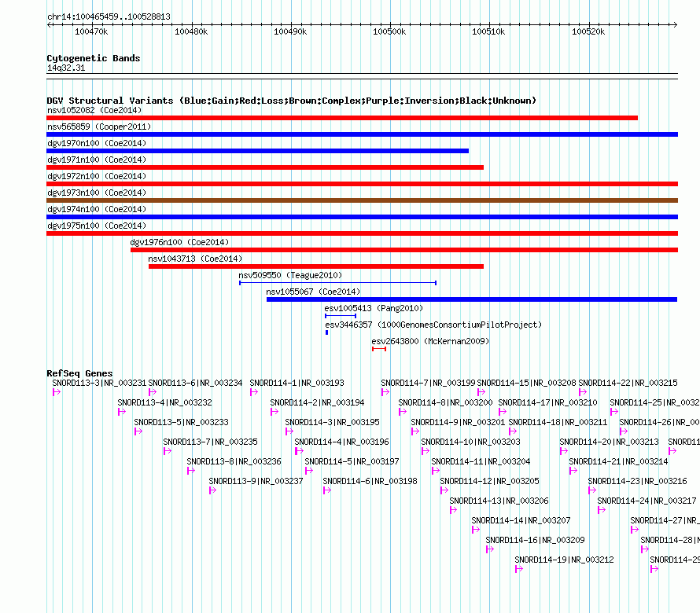Click the SNORD114-15 gene arrow glyph
Screen dimensions: 700x613
(481, 392)
